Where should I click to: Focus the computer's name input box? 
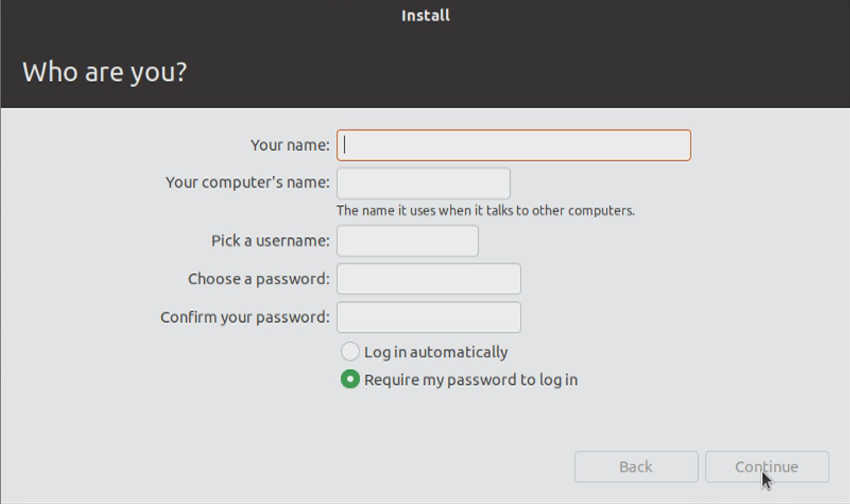coord(423,183)
